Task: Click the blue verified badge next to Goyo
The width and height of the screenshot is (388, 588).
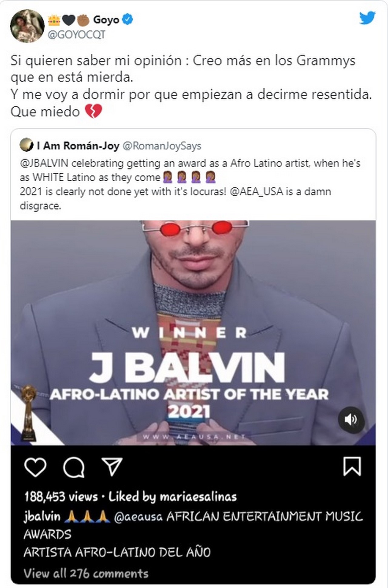Action: point(127,20)
